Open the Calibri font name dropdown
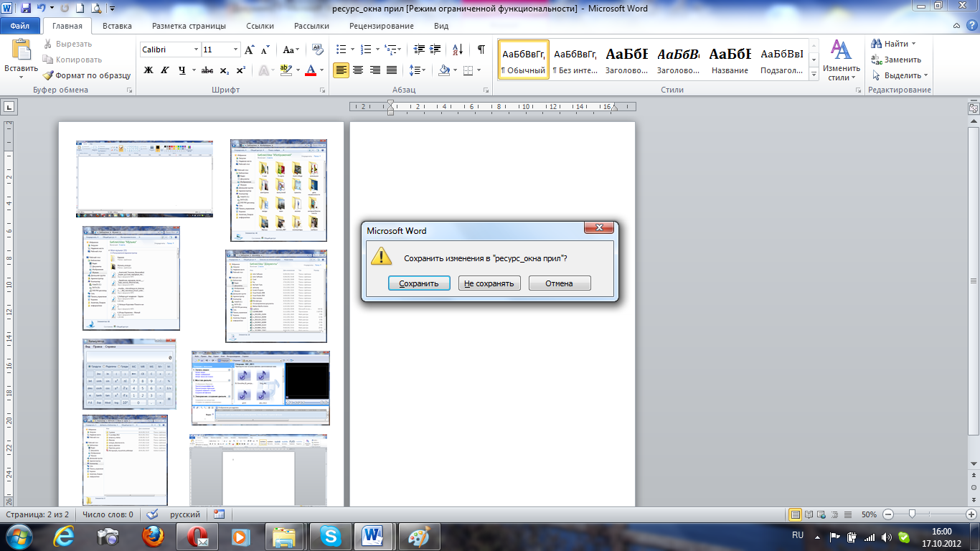 (x=196, y=50)
